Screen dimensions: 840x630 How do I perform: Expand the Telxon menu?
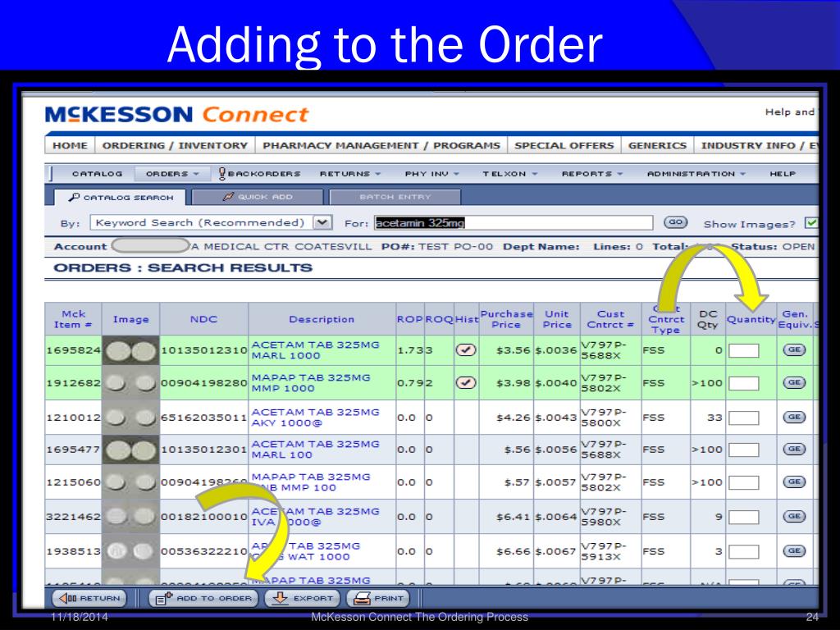point(509,174)
